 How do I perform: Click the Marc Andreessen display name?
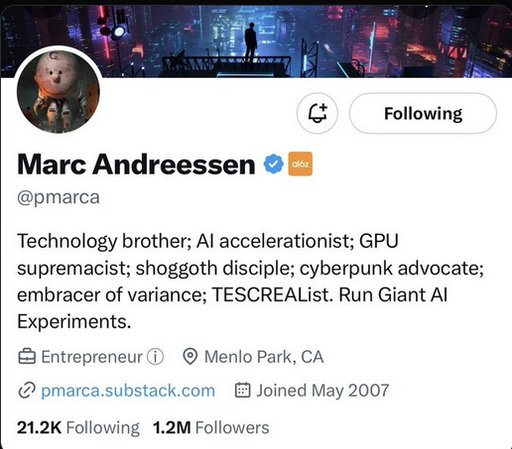(x=136, y=164)
